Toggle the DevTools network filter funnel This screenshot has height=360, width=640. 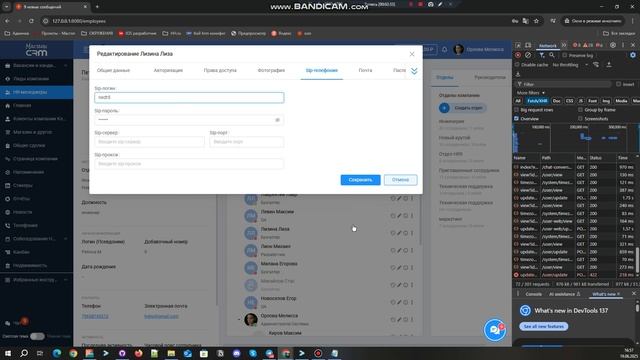click(x=542, y=55)
